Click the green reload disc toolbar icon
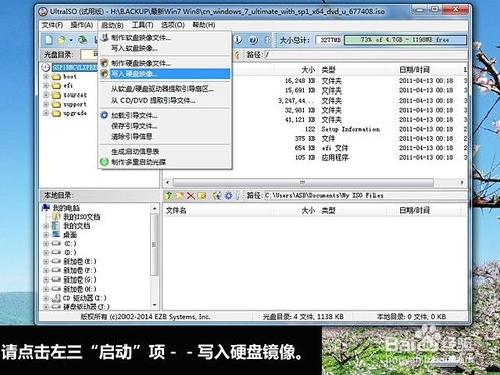Image resolution: width=500 pixels, height=375 pixels. 82,40
